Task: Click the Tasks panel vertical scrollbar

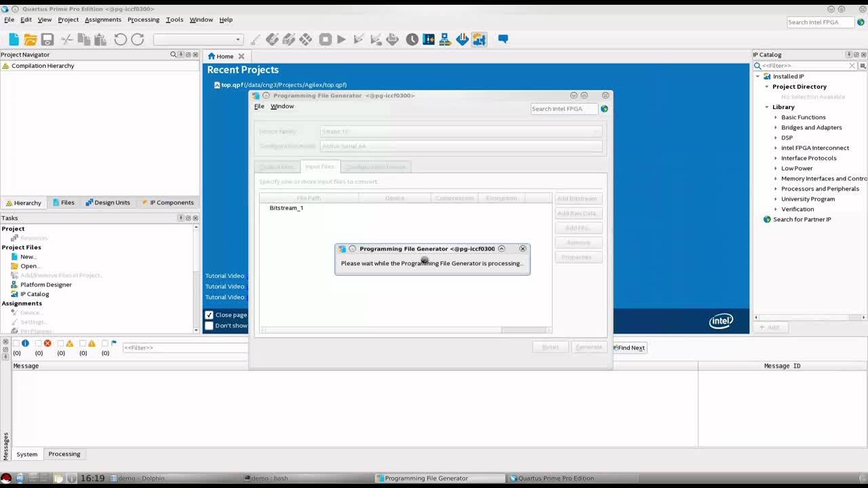Action: pos(196,278)
